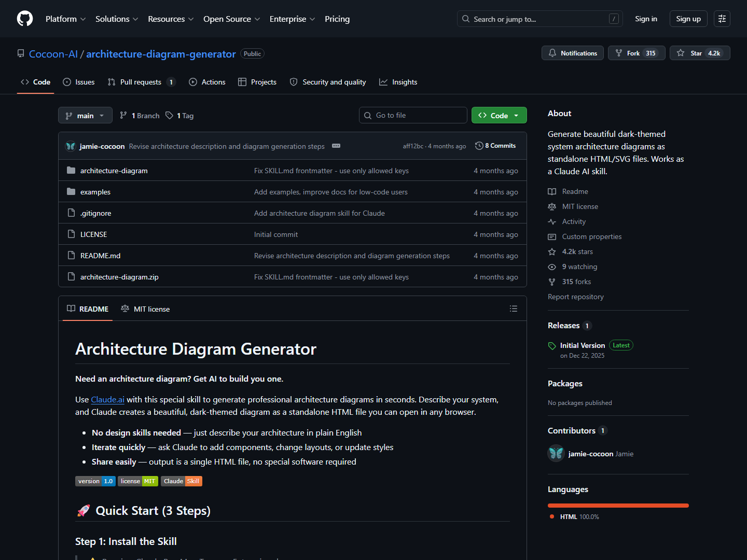Click Sign in
The image size is (747, 560).
click(x=646, y=19)
